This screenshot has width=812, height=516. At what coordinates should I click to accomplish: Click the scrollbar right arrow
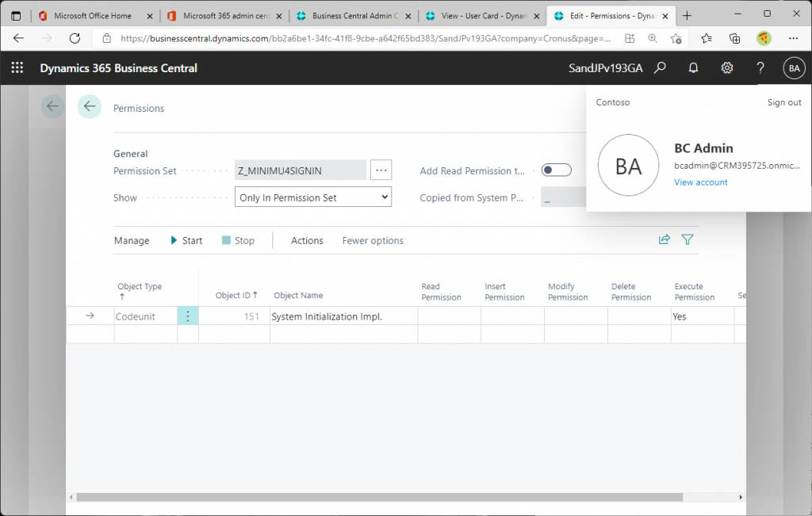741,497
